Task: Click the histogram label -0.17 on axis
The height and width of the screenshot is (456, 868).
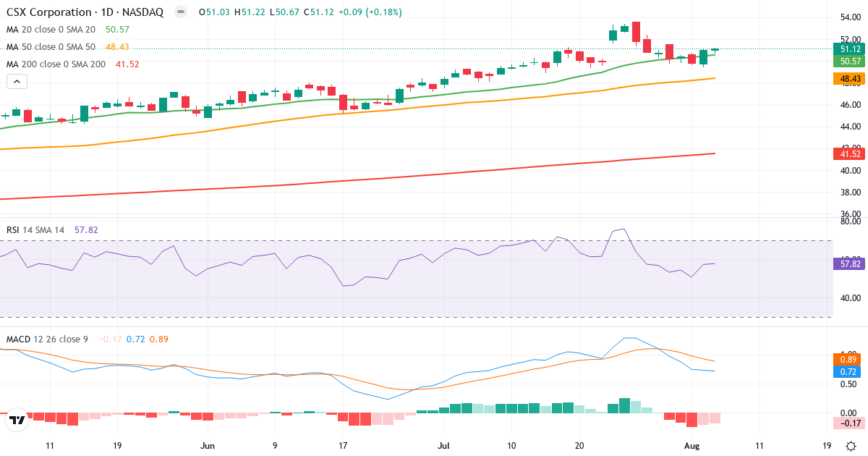Action: pyautogui.click(x=850, y=423)
